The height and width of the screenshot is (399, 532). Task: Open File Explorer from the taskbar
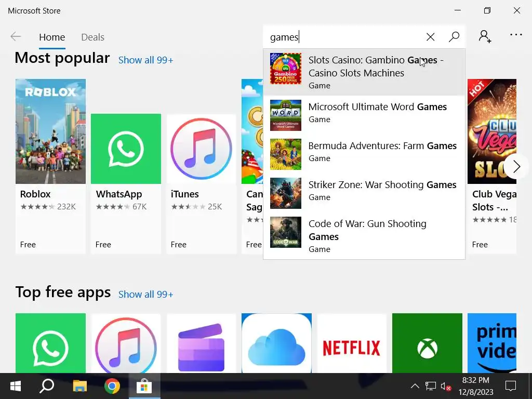[x=79, y=386]
